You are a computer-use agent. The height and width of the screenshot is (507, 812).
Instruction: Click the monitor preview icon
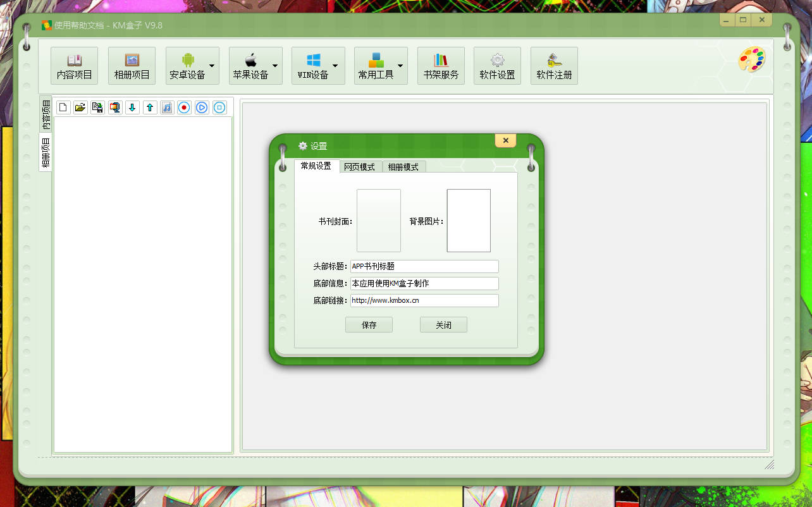pos(114,107)
